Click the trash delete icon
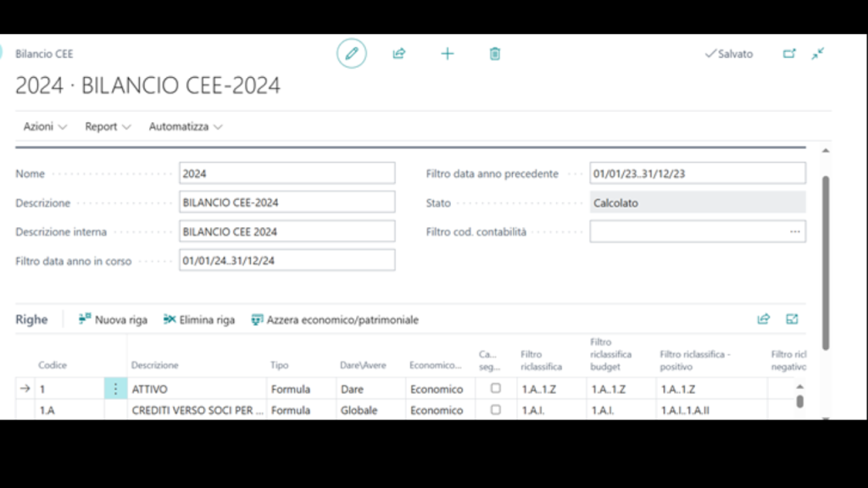The image size is (868, 488). (x=495, y=53)
